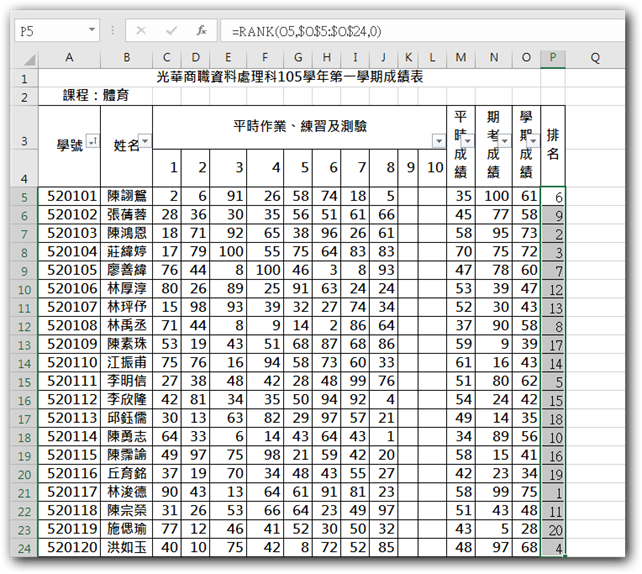This screenshot has width=642, height=574.
Task: Select column H header
Action: [326, 58]
